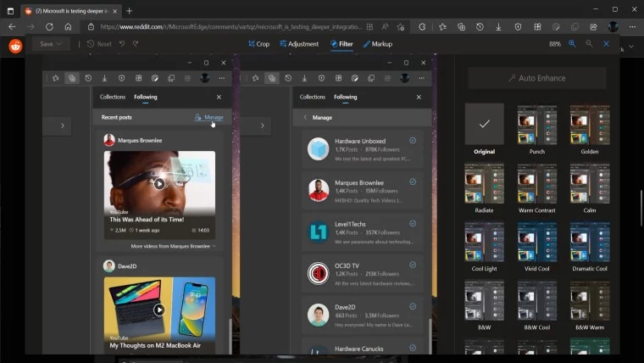Click the Reset button
This screenshot has width=644, height=363.
pos(99,44)
